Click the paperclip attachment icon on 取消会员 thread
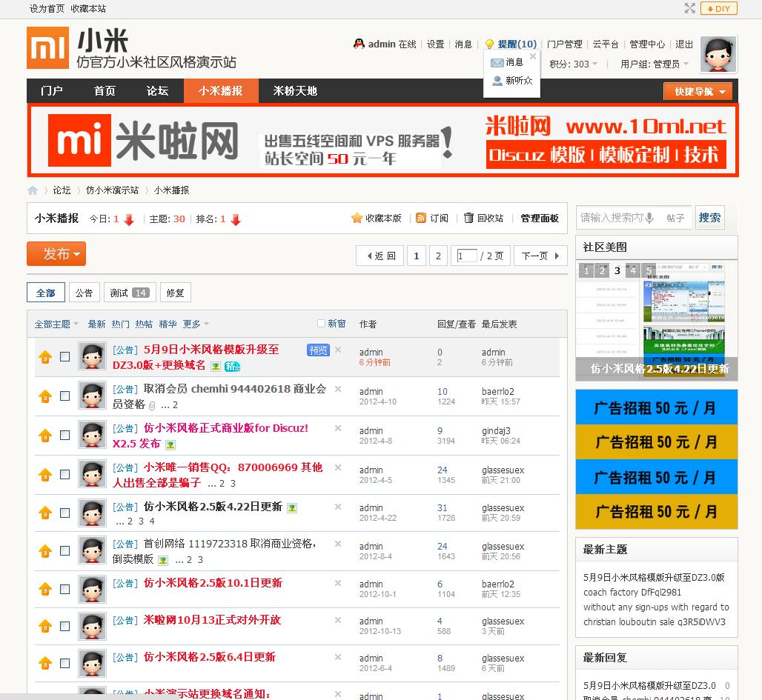 (x=152, y=405)
